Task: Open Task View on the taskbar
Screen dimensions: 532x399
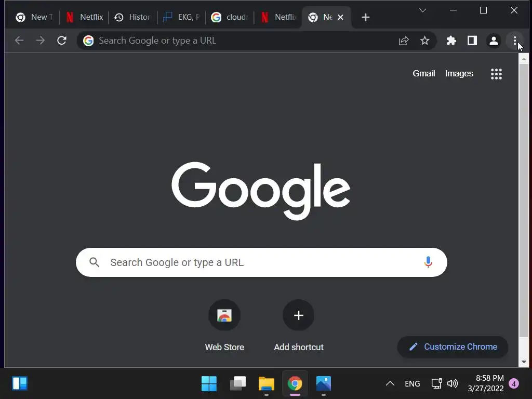Action: [238, 384]
